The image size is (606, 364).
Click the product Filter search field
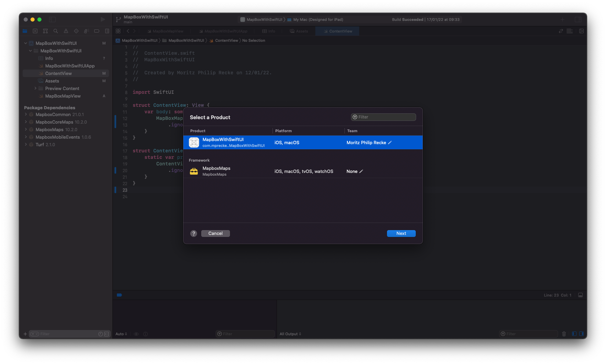tap(383, 117)
